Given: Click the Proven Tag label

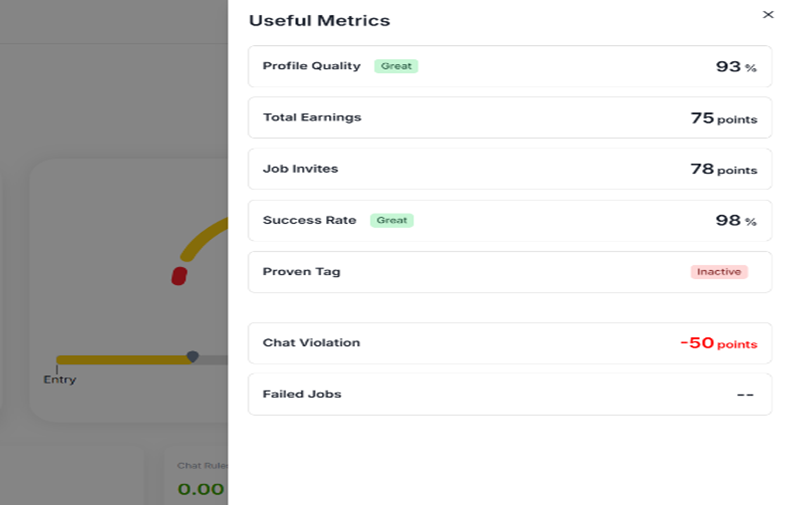Looking at the screenshot, I should [x=301, y=271].
